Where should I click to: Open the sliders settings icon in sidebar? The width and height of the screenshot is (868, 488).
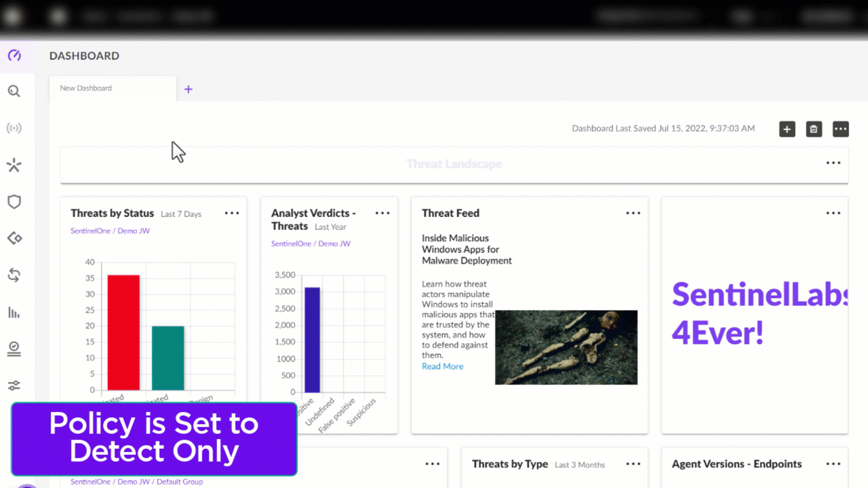(14, 386)
